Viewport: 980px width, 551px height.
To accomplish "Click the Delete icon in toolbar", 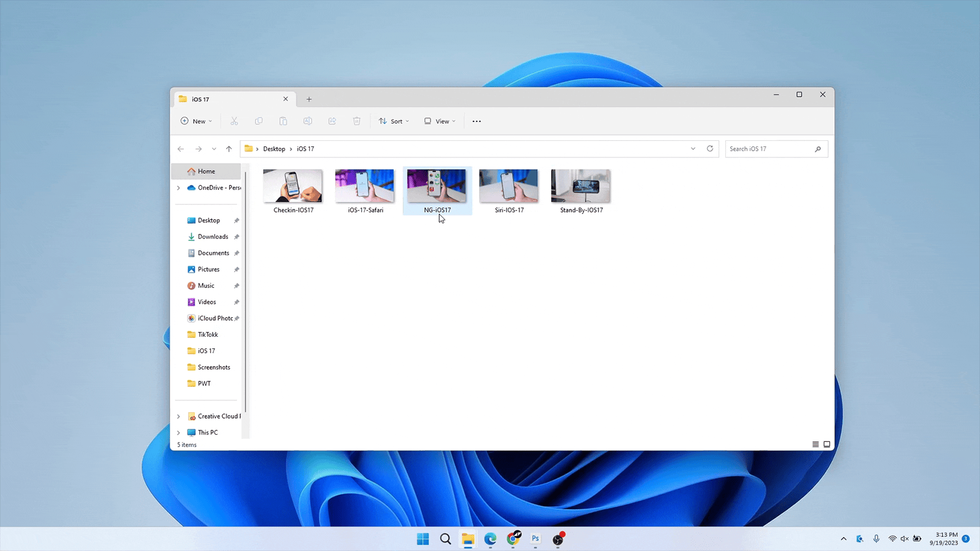I will [356, 121].
